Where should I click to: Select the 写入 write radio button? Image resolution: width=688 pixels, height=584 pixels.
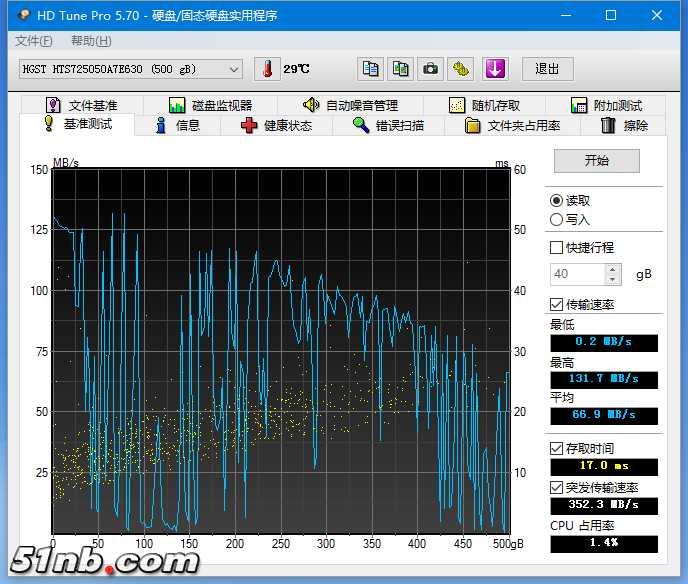[x=557, y=219]
